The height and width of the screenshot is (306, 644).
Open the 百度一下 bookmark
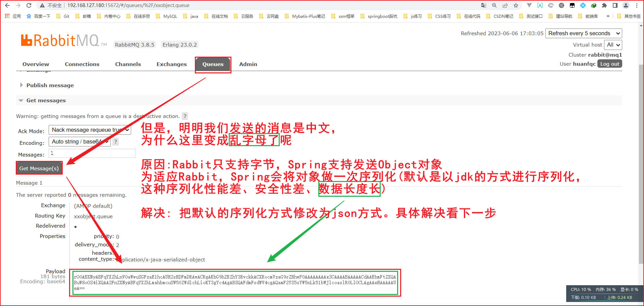click(x=39, y=16)
